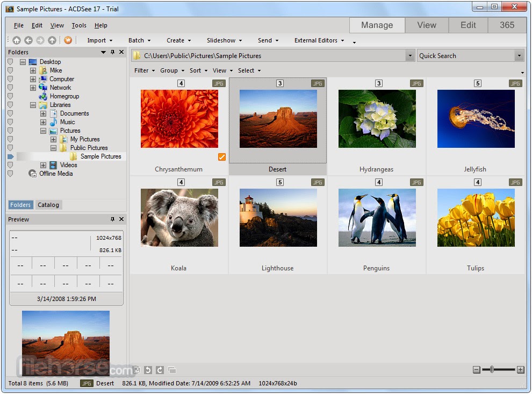The width and height of the screenshot is (532, 394).
Task: Toggle the Easy-Select marker beside Network
Action: point(10,88)
